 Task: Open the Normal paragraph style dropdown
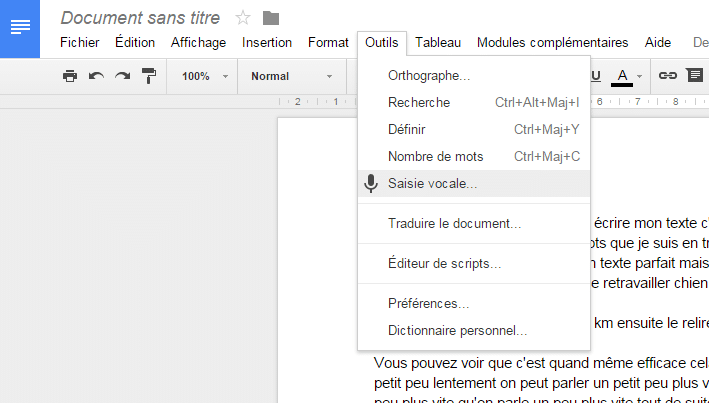tap(292, 76)
